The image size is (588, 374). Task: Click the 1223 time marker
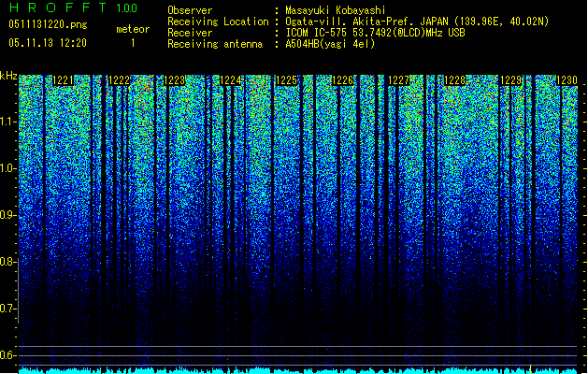(x=175, y=80)
